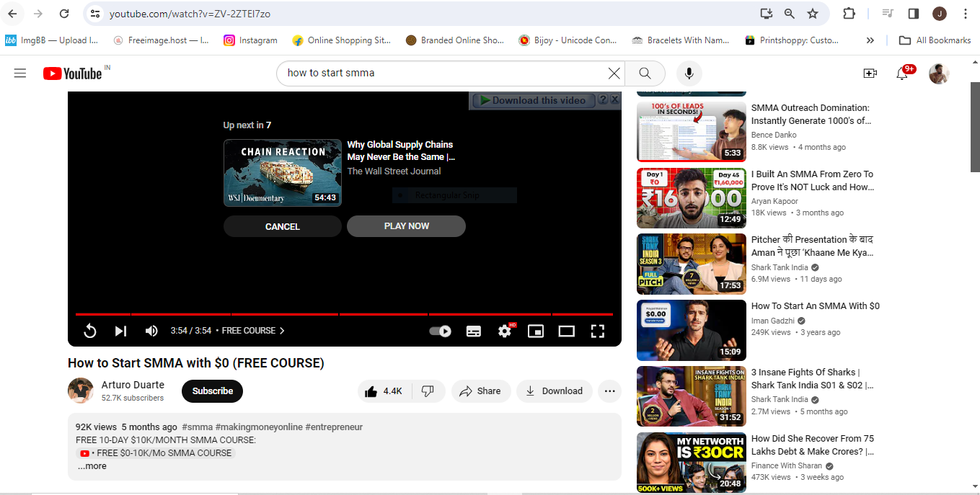
Task: Enter full screen mode
Action: tap(597, 331)
